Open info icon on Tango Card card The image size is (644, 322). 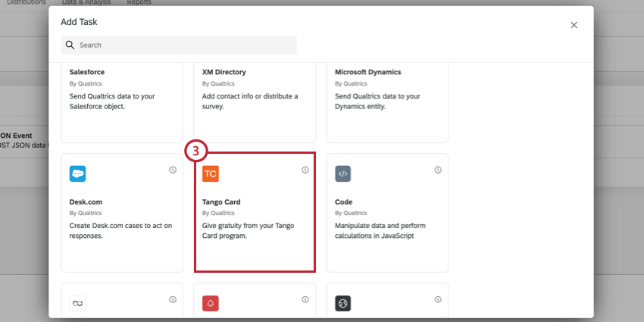(305, 170)
